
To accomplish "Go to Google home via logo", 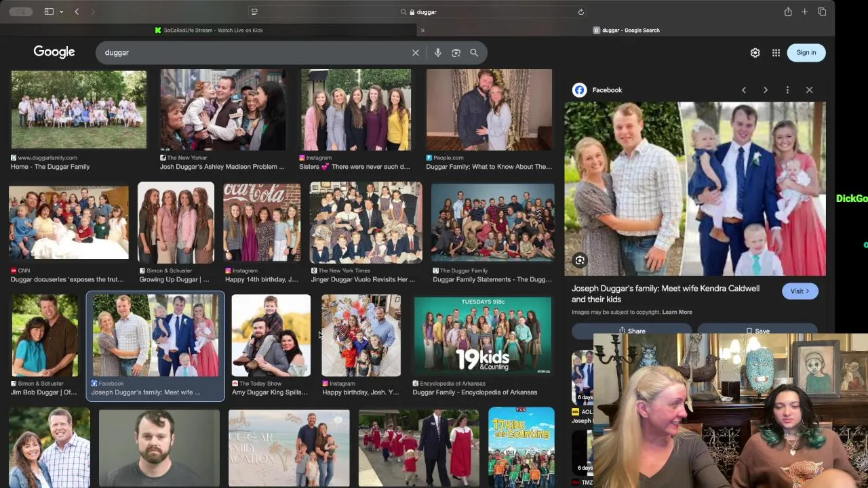I will tap(54, 52).
